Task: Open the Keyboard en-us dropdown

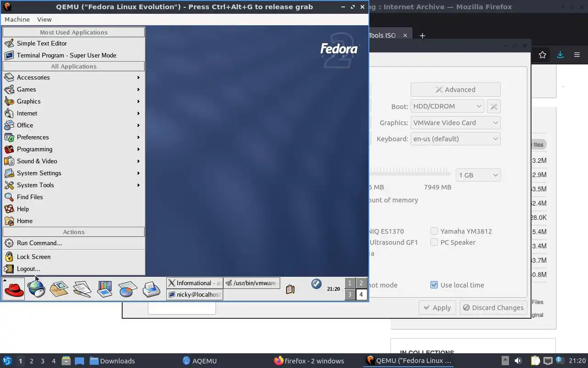Action: pos(456,139)
